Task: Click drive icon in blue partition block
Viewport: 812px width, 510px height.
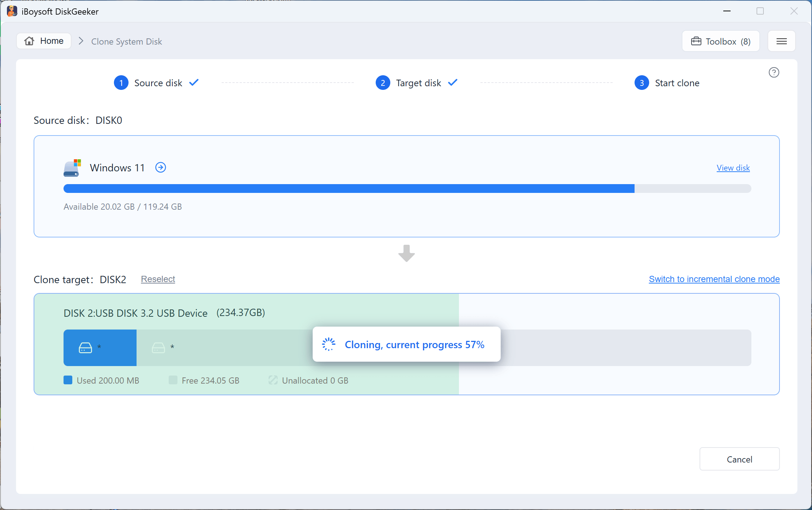Action: click(85, 348)
